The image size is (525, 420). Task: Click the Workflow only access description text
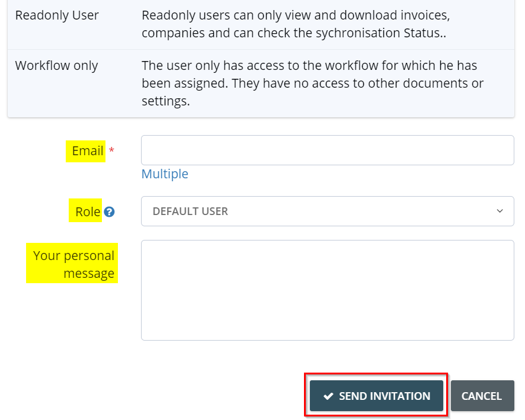click(312, 84)
